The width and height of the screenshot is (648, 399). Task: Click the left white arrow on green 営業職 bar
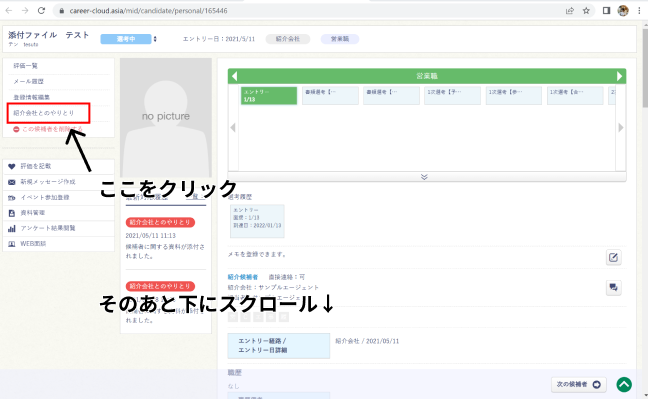click(234, 76)
